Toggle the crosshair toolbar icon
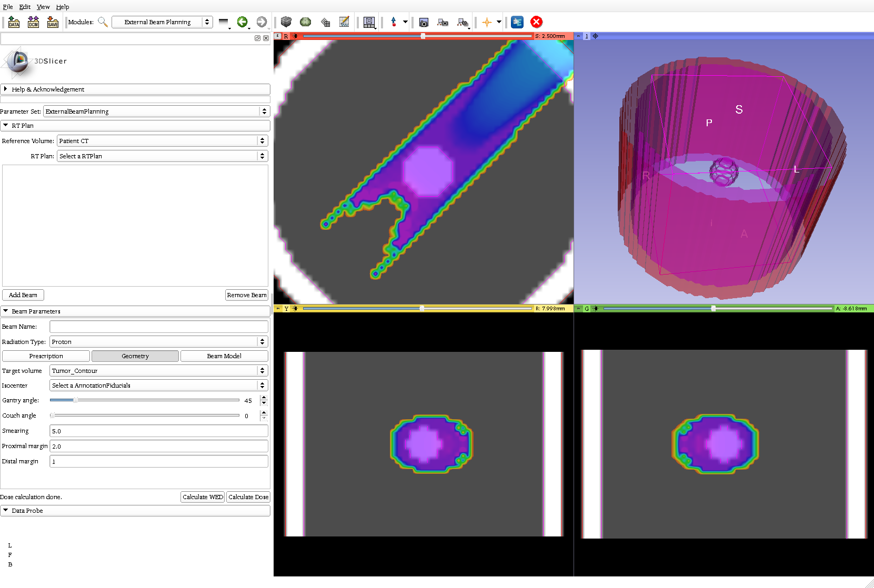 tap(487, 22)
